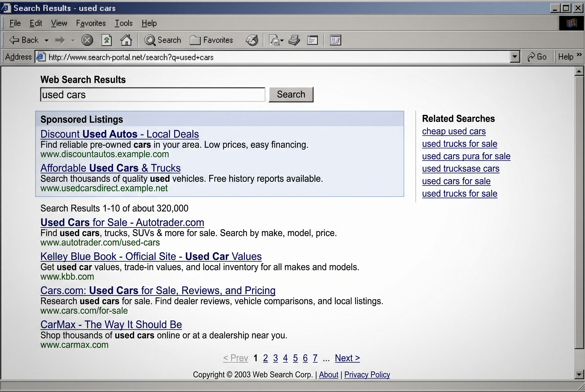Viewport: 585px width, 392px height.
Task: Stop page loading with the Stop icon
Action: [x=87, y=40]
